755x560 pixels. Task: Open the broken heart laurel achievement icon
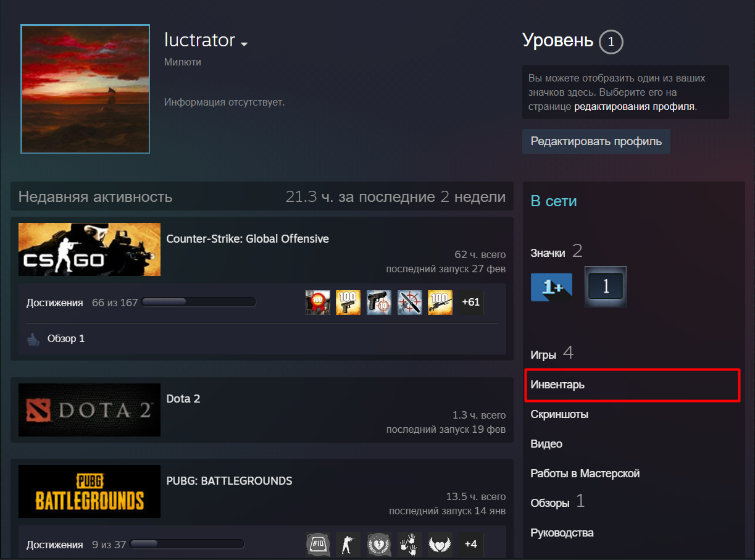tap(379, 545)
